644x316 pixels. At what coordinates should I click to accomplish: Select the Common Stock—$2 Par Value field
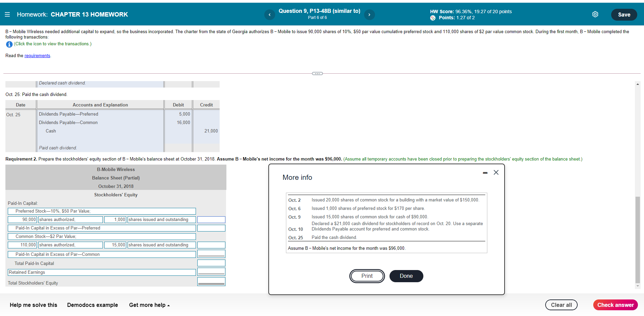coord(102,237)
